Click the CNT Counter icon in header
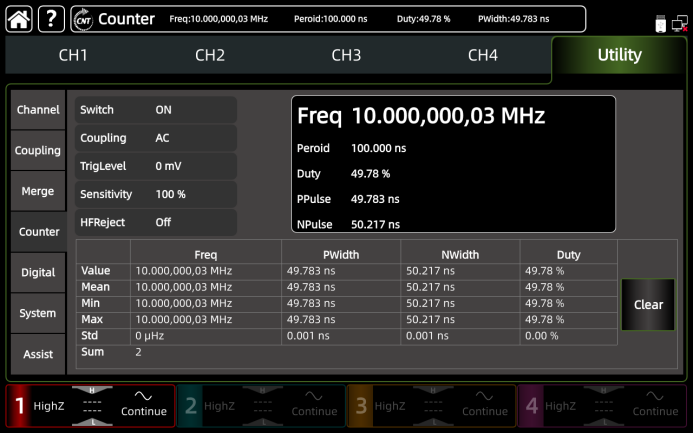This screenshot has width=693, height=433. point(83,19)
